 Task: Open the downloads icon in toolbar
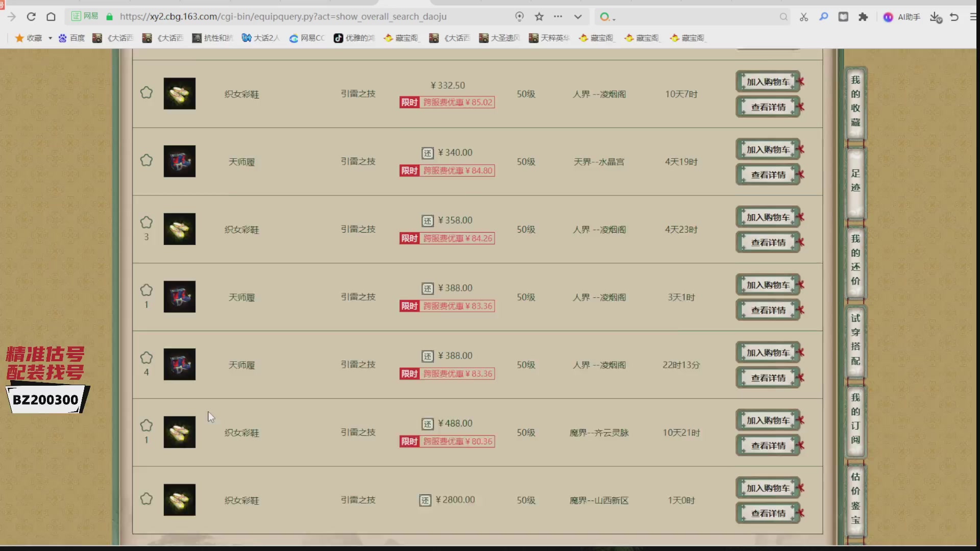(935, 17)
